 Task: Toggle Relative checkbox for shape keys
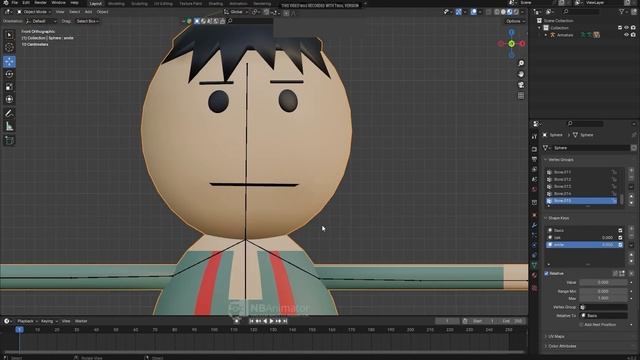(547, 273)
